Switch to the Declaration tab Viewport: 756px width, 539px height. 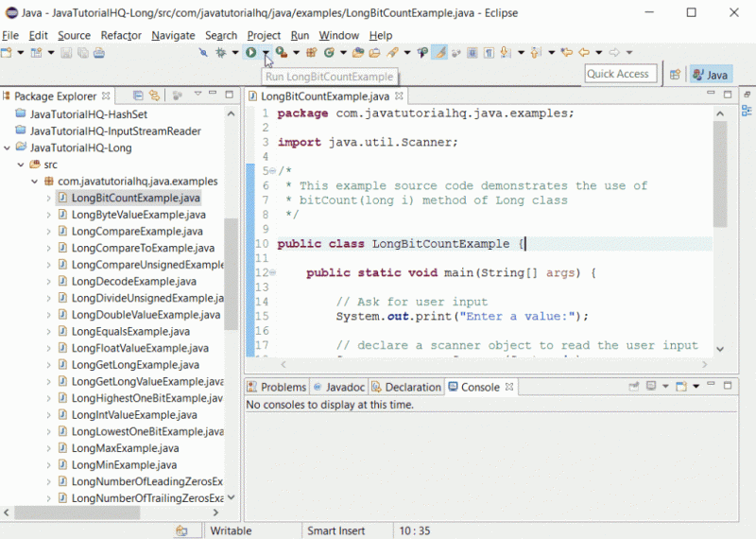(406, 387)
